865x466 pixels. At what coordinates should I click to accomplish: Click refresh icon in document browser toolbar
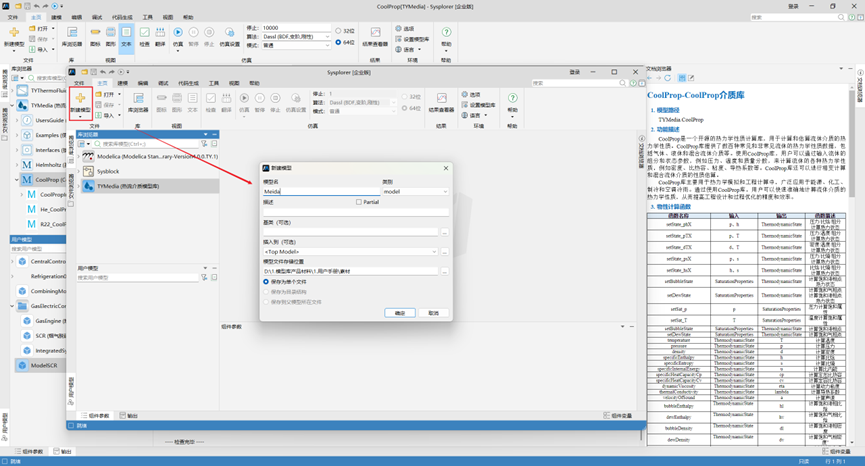pos(668,78)
